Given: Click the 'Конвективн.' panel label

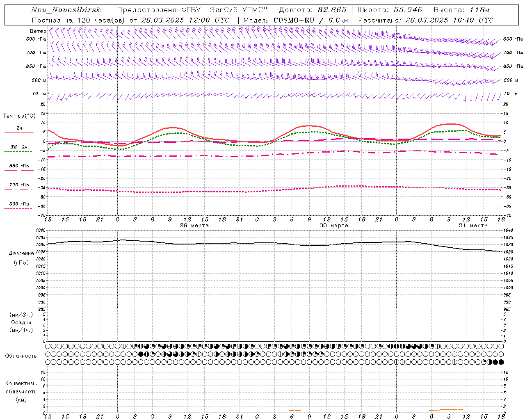Looking at the screenshot, I should point(21,383).
